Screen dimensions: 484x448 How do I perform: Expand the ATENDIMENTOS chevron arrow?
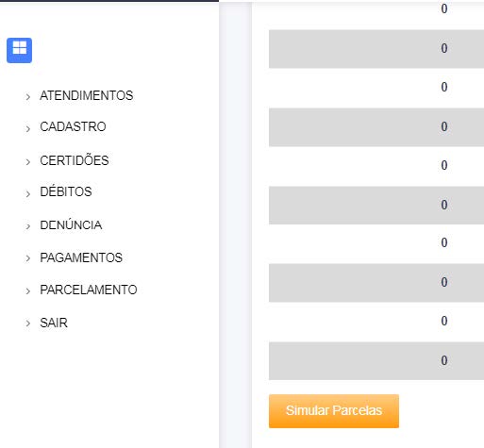click(x=28, y=96)
